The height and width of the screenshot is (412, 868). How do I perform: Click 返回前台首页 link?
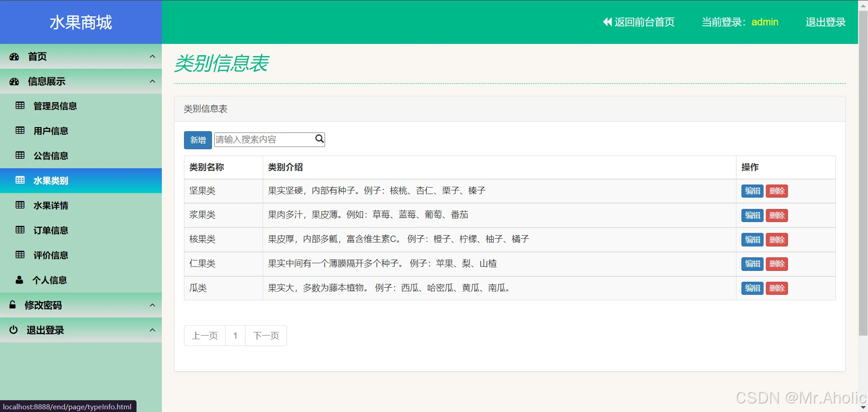point(638,22)
